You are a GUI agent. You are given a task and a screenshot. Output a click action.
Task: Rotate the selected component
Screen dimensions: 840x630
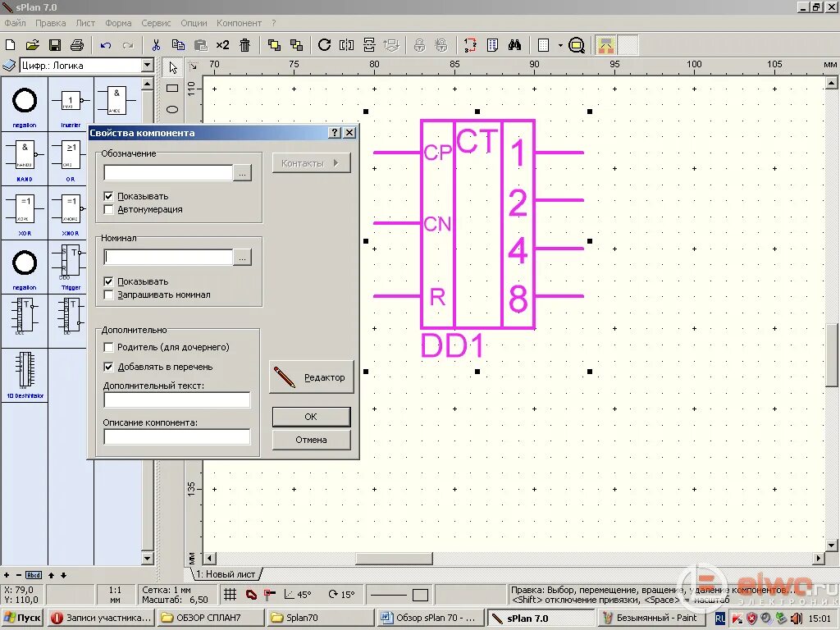(324, 45)
